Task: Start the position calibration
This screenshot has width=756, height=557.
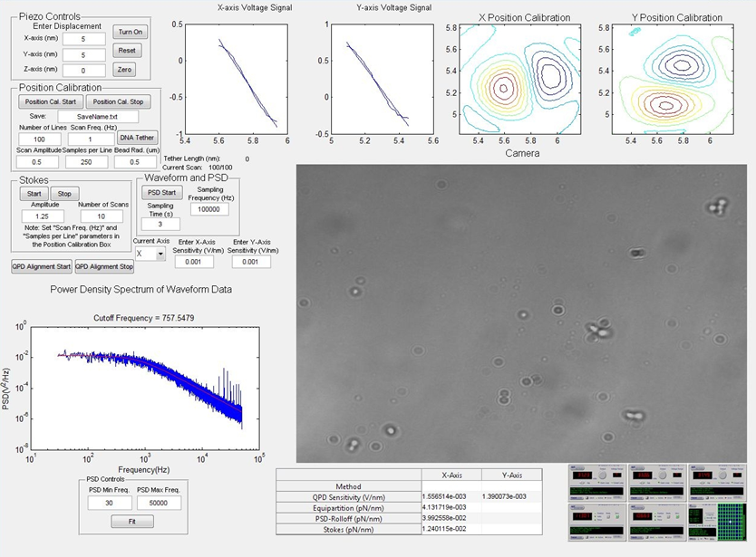Action: (51, 101)
